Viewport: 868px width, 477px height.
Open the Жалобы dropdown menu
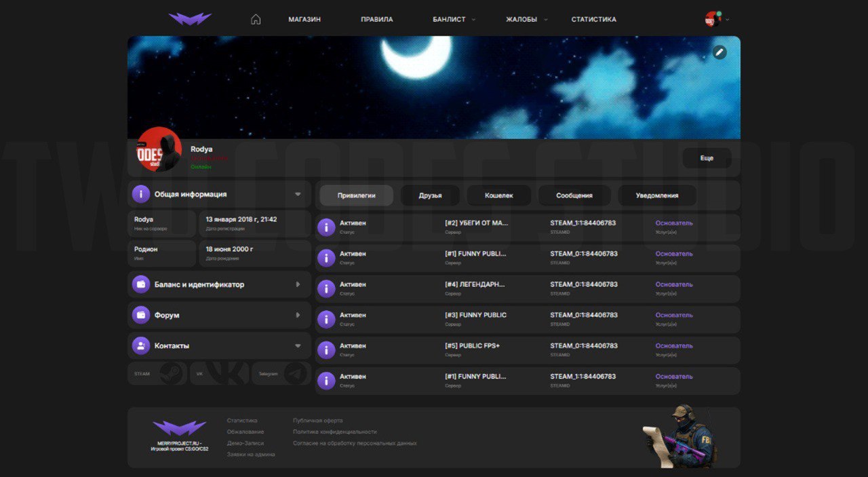click(526, 20)
